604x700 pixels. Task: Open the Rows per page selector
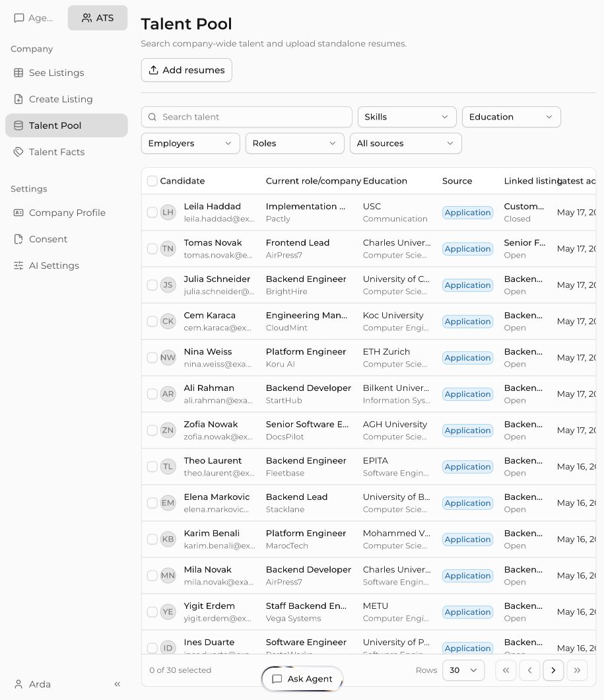pos(463,670)
